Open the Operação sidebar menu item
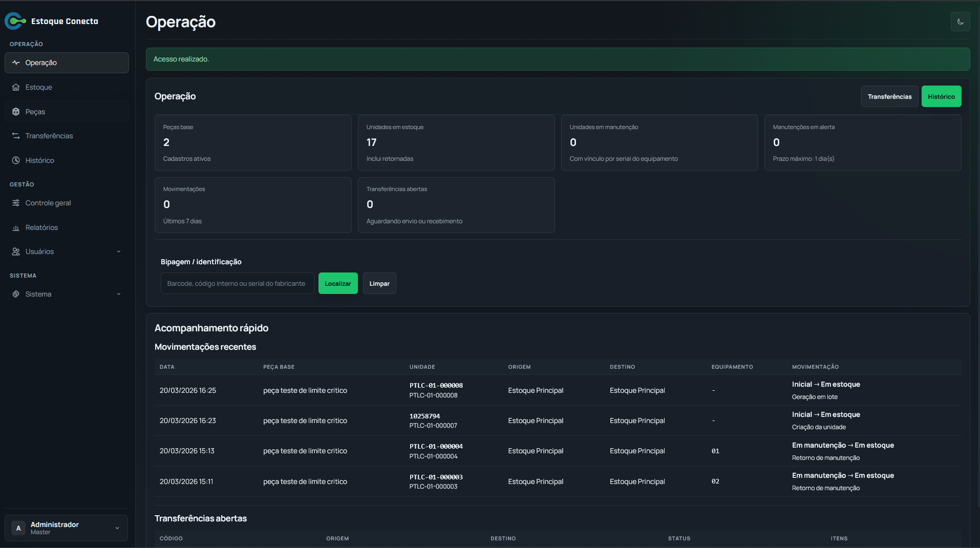The image size is (980, 548). [x=67, y=62]
